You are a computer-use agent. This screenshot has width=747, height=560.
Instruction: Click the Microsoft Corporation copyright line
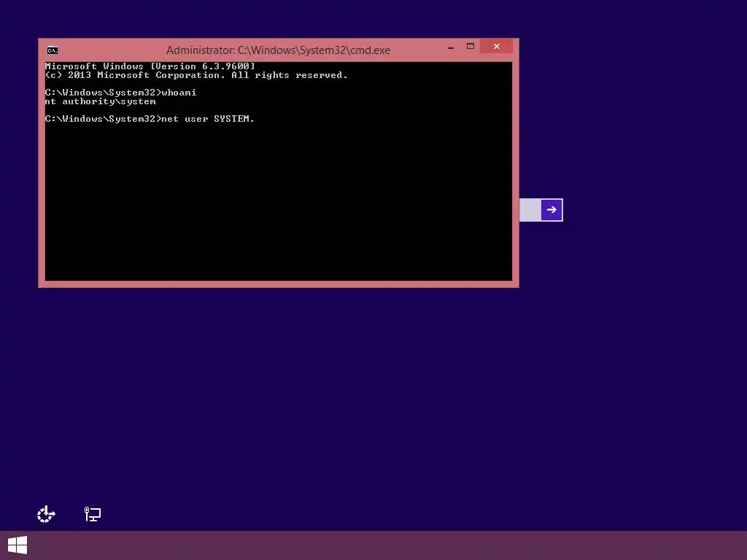coord(196,75)
